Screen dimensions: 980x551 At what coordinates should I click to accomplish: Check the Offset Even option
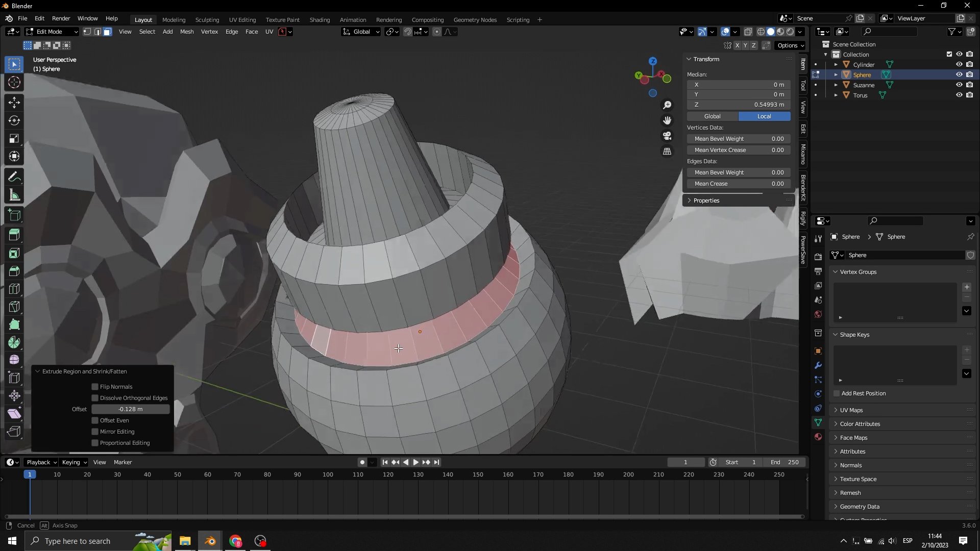(x=94, y=420)
